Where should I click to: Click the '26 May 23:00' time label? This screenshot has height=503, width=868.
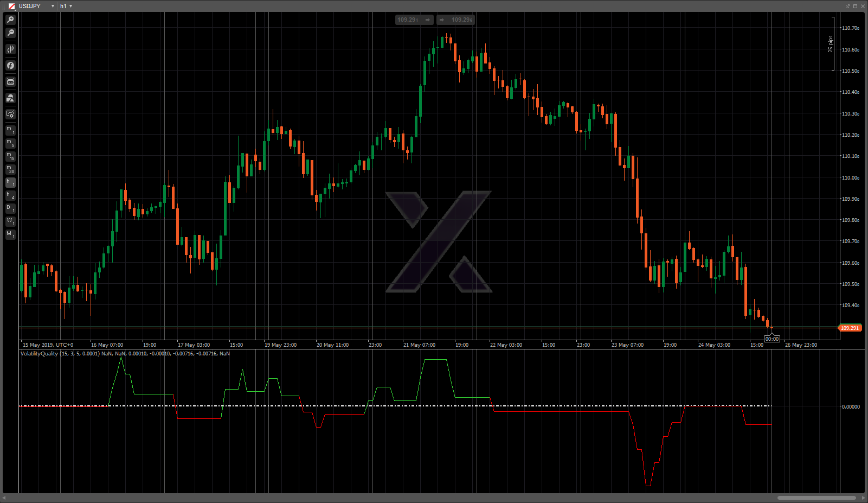(x=801, y=345)
